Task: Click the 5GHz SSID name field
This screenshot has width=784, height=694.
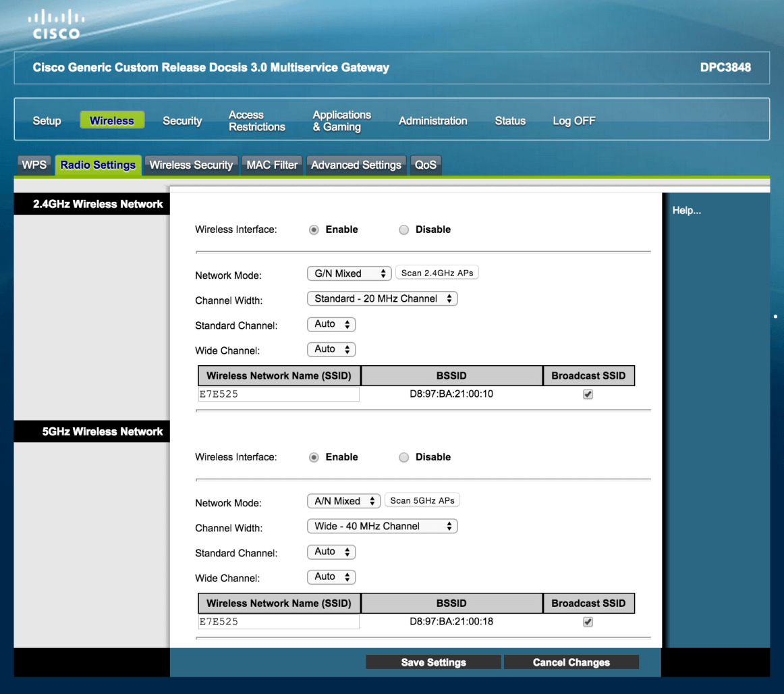Action: click(x=279, y=622)
